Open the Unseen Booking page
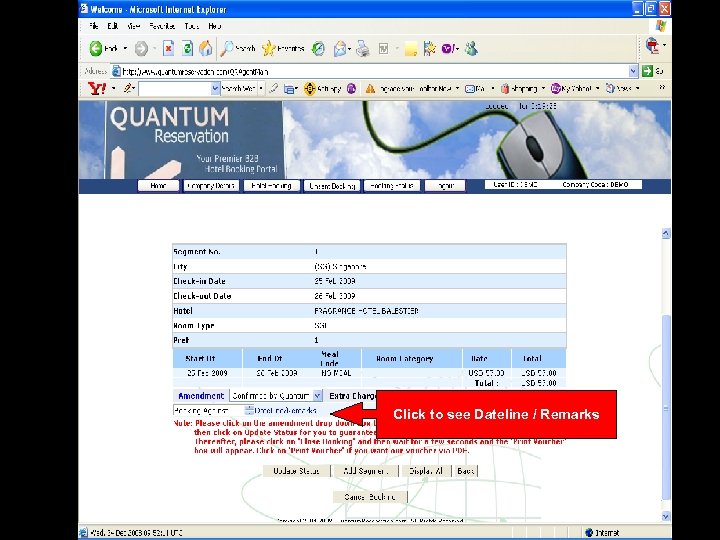 coord(332,186)
